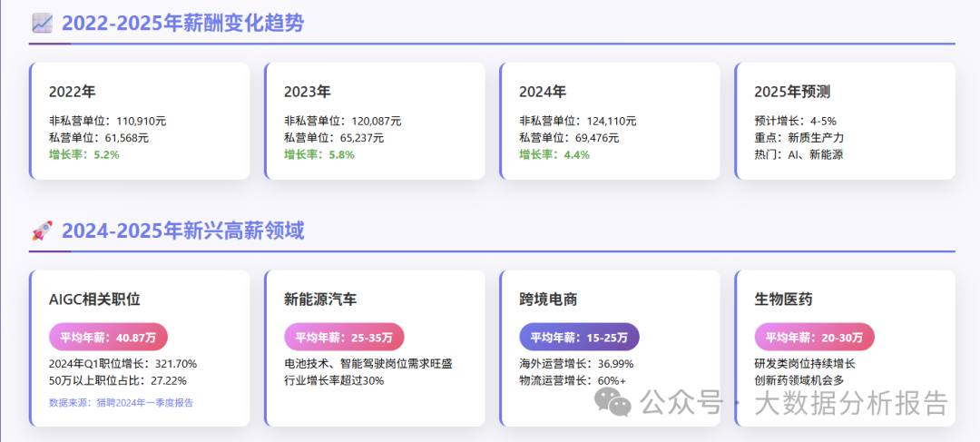This screenshot has height=442, width=980.
Task: Select 私营单位：65,237元 in the 2023 card
Action: coord(334,138)
